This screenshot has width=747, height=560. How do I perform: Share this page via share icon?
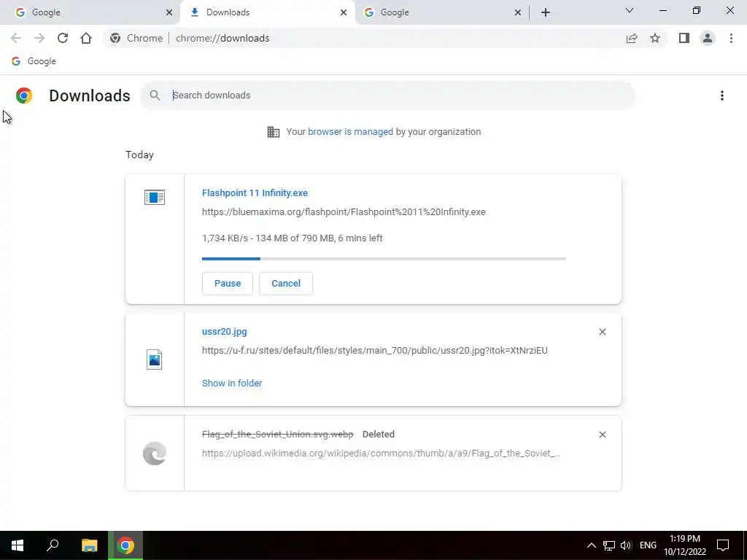click(632, 38)
